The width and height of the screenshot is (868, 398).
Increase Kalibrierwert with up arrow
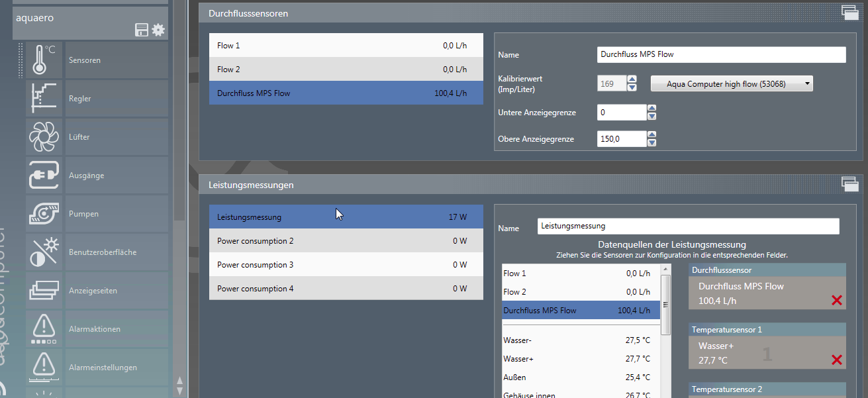(x=632, y=79)
